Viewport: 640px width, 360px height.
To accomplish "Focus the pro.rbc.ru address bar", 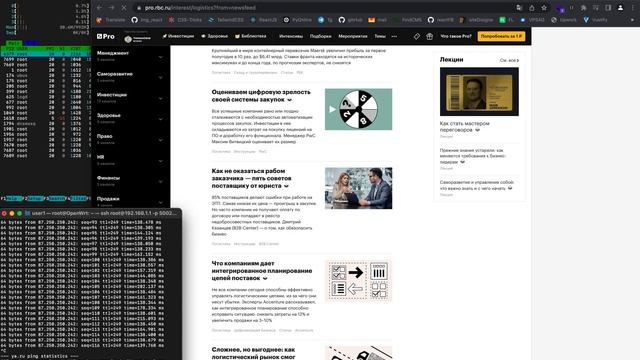I will [x=322, y=8].
